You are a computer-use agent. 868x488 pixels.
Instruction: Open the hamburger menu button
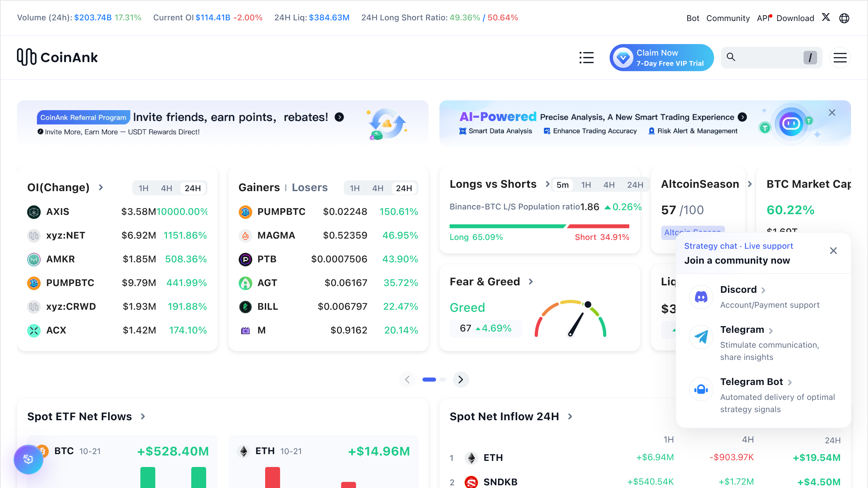click(x=840, y=58)
